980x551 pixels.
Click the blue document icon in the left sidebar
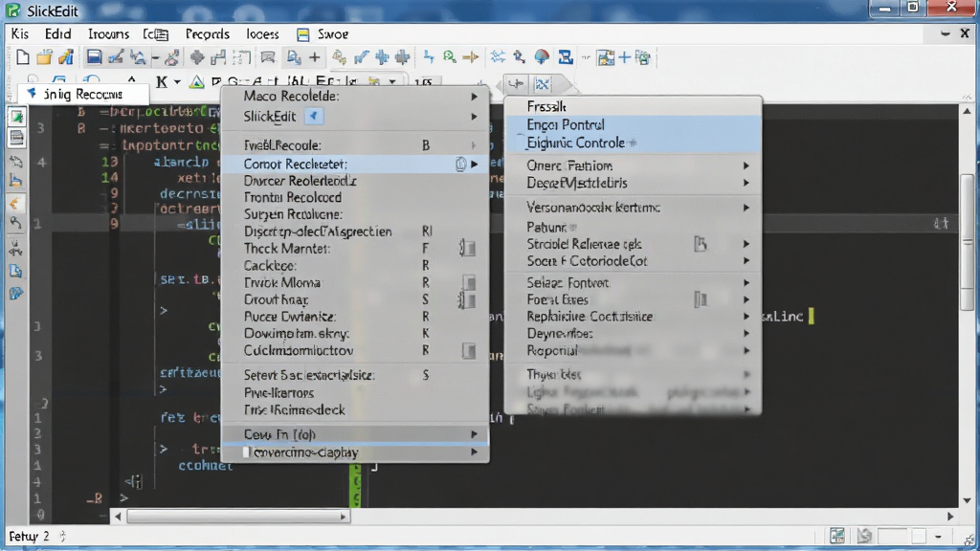16,271
